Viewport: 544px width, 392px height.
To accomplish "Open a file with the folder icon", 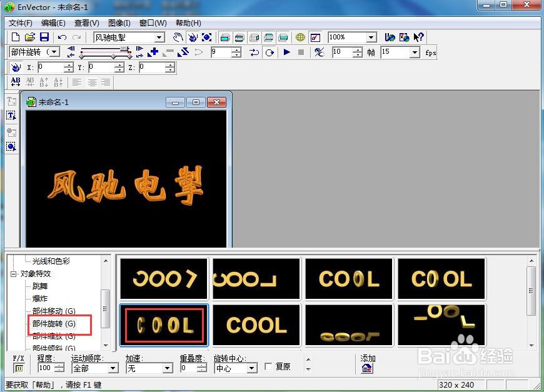I will click(x=30, y=37).
